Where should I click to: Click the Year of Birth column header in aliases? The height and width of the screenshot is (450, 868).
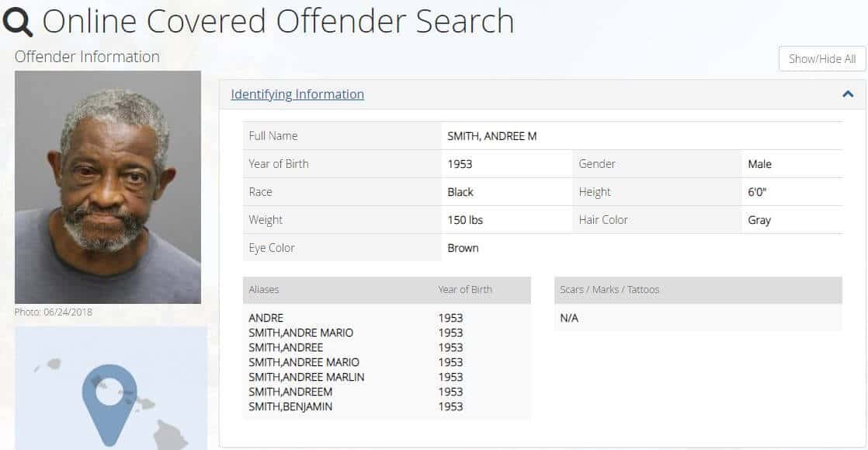click(464, 290)
